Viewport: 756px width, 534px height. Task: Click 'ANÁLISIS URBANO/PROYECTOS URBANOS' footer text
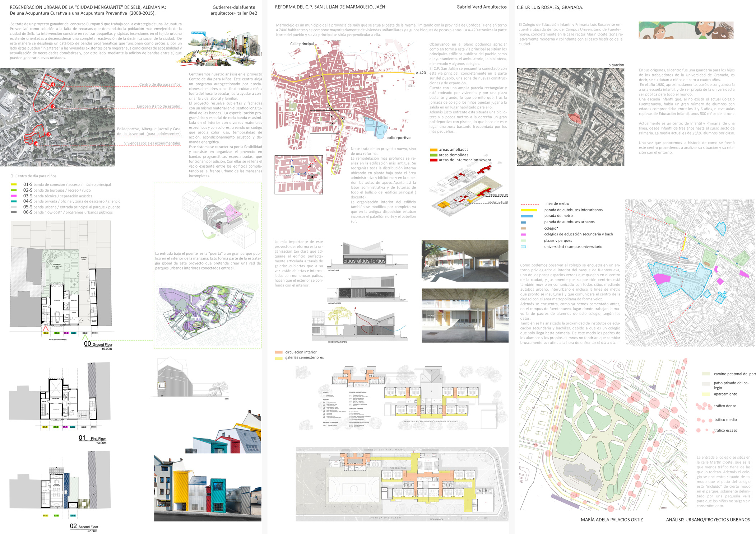point(708,520)
